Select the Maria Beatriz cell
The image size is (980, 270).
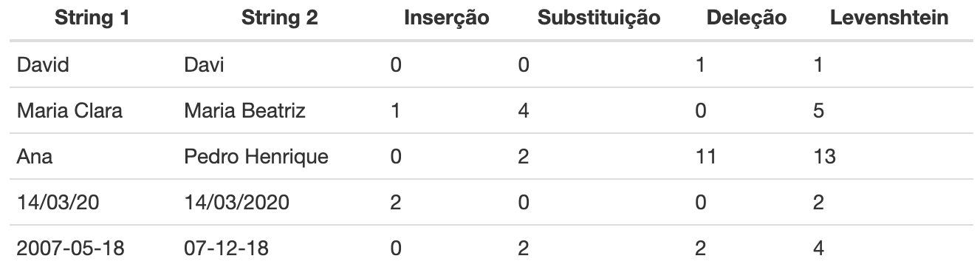click(244, 111)
